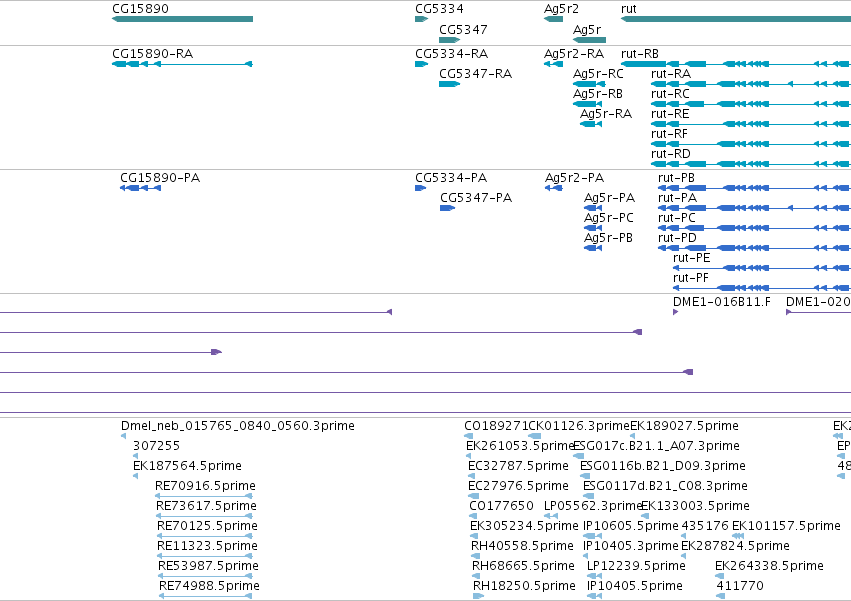The width and height of the screenshot is (851, 601).
Task: Click EST EC27976.5prime
Action: (x=518, y=486)
